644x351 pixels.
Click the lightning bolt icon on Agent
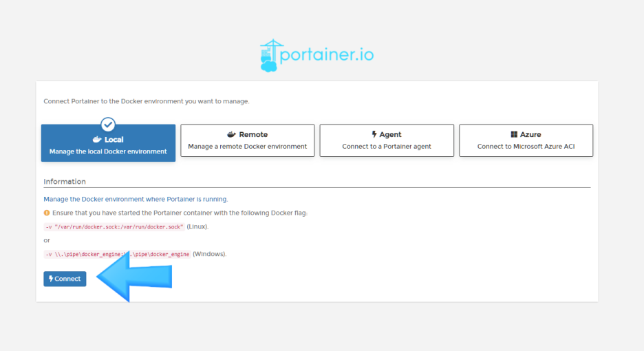pos(374,134)
